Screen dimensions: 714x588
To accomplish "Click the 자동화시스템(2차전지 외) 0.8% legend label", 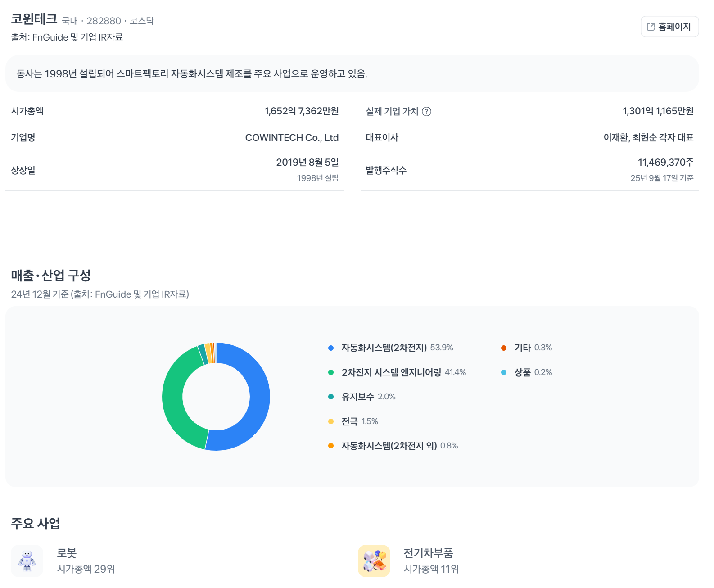I will (400, 446).
